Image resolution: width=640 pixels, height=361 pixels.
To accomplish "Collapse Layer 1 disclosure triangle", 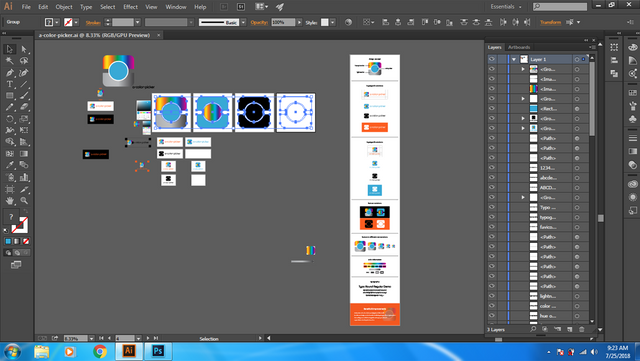I will (514, 60).
